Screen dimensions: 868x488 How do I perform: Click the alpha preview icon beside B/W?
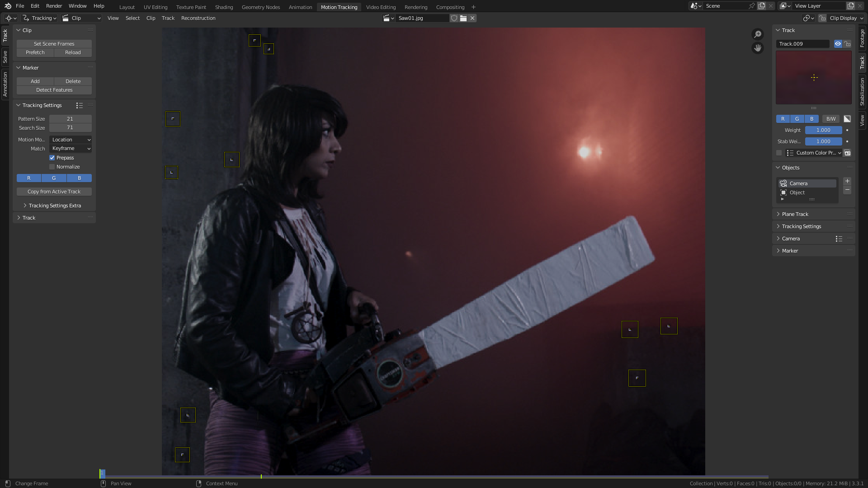coord(847,119)
